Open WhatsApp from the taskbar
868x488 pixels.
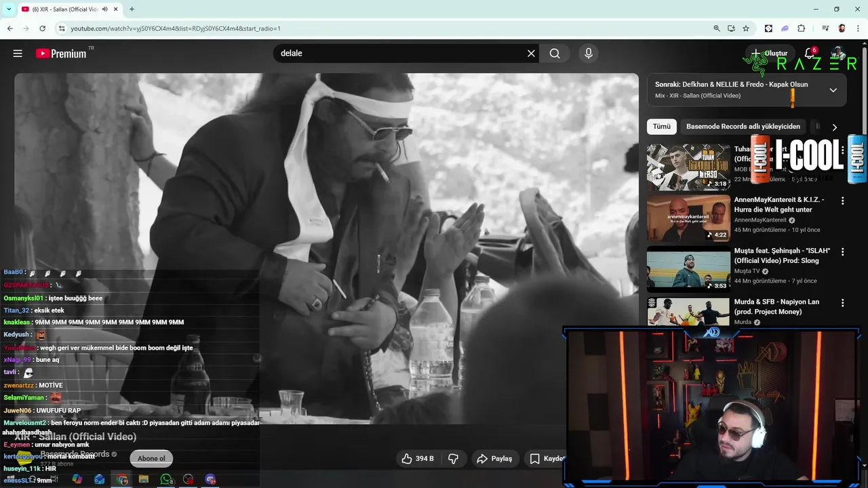[166, 479]
